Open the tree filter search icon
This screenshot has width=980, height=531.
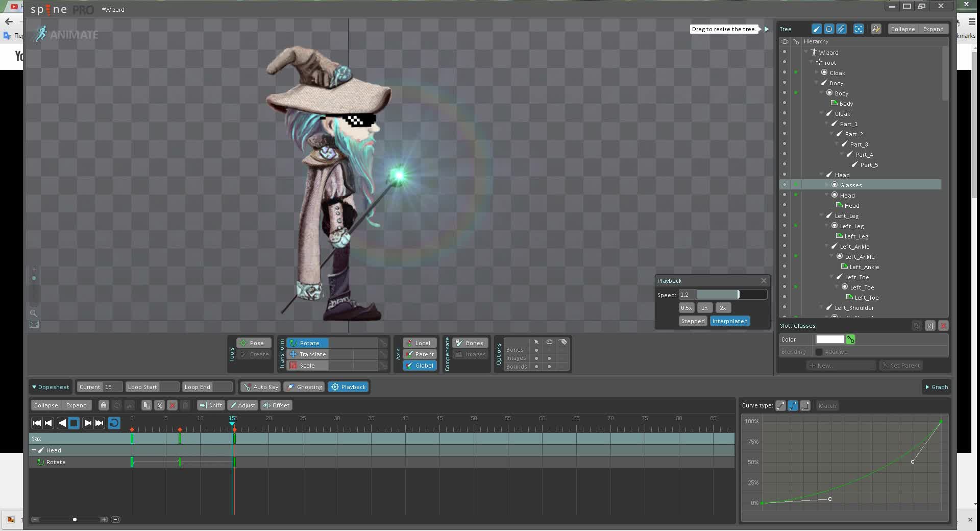coord(875,29)
